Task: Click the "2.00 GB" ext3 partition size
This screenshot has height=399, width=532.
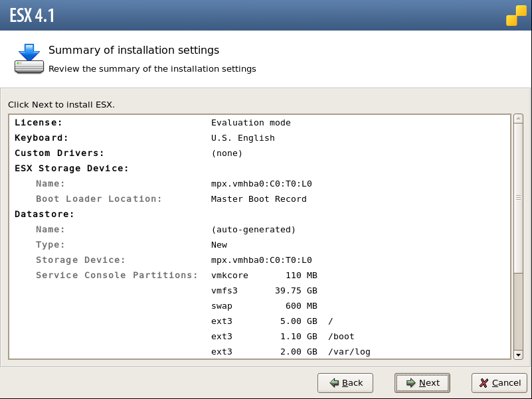Action: (299, 351)
